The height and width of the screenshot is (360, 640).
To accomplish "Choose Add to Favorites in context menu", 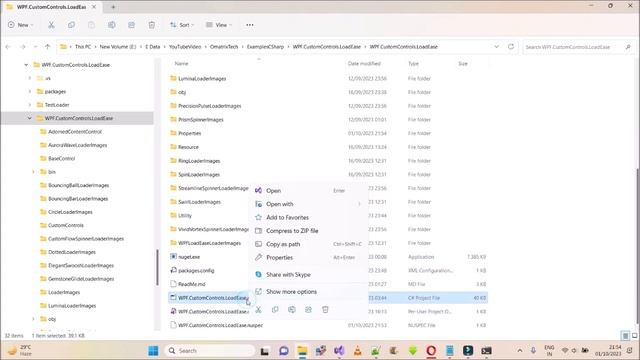I will 308,218.
